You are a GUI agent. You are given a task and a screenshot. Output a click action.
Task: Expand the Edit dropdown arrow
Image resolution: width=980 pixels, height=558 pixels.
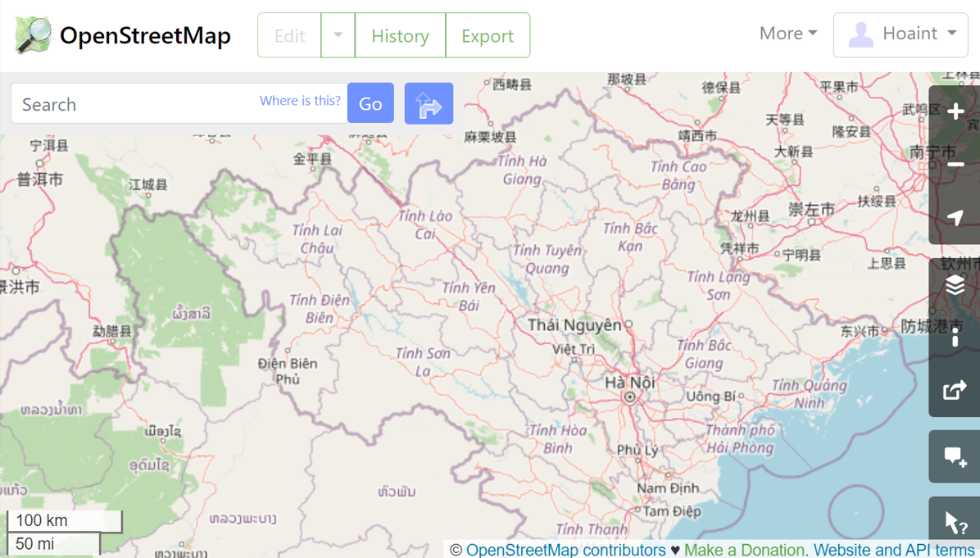tap(338, 35)
